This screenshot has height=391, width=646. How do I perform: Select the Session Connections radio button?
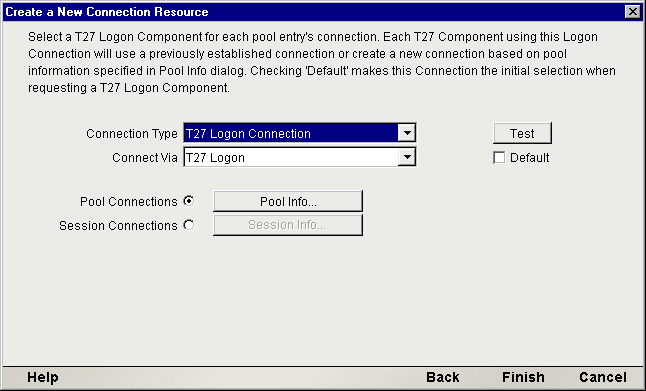(x=189, y=225)
